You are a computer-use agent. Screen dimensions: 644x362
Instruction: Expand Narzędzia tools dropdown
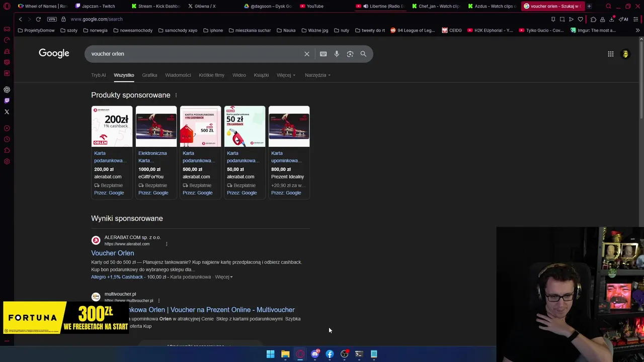[317, 75]
